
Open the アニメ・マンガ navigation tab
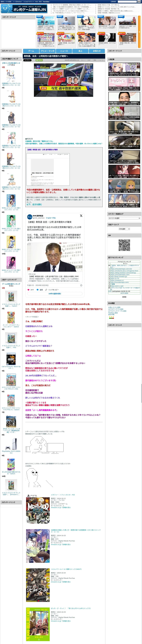click(48, 51)
